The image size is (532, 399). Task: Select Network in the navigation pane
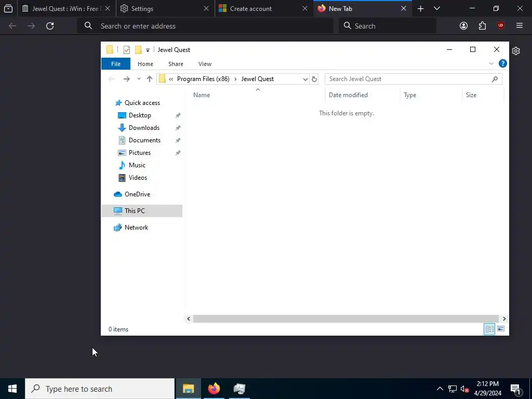136,228
